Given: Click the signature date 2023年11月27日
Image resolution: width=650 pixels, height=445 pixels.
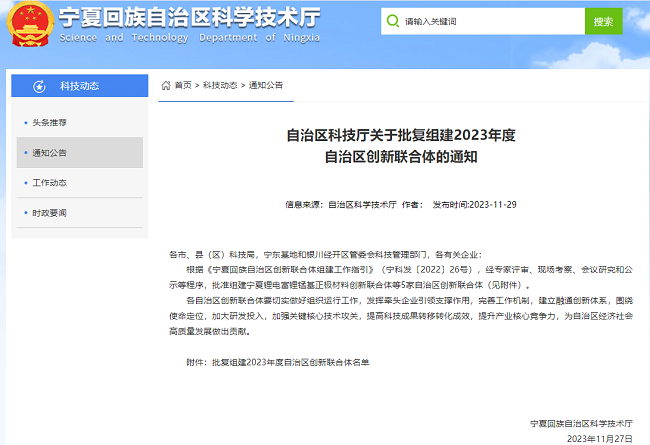Looking at the screenshot, I should 600,438.
